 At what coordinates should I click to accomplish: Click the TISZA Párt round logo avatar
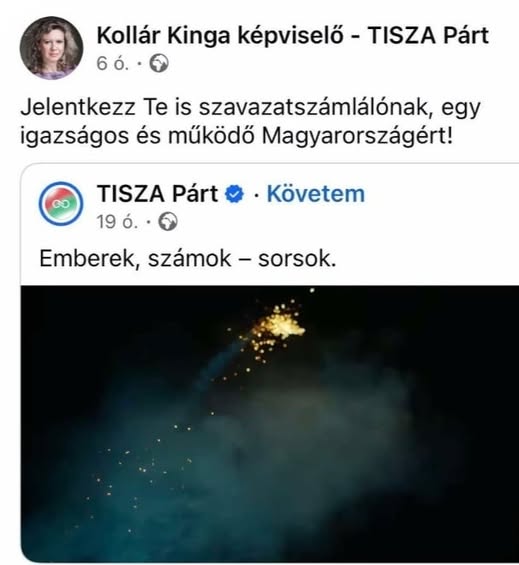(x=61, y=204)
